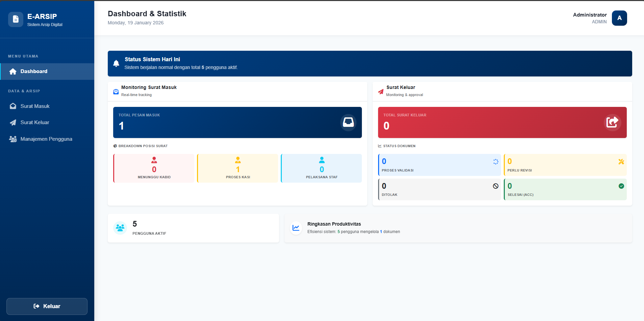Screen dimensions: 644x321
Task: Click the paper plane icon beside Surat Keluar header
Action: 380,91
